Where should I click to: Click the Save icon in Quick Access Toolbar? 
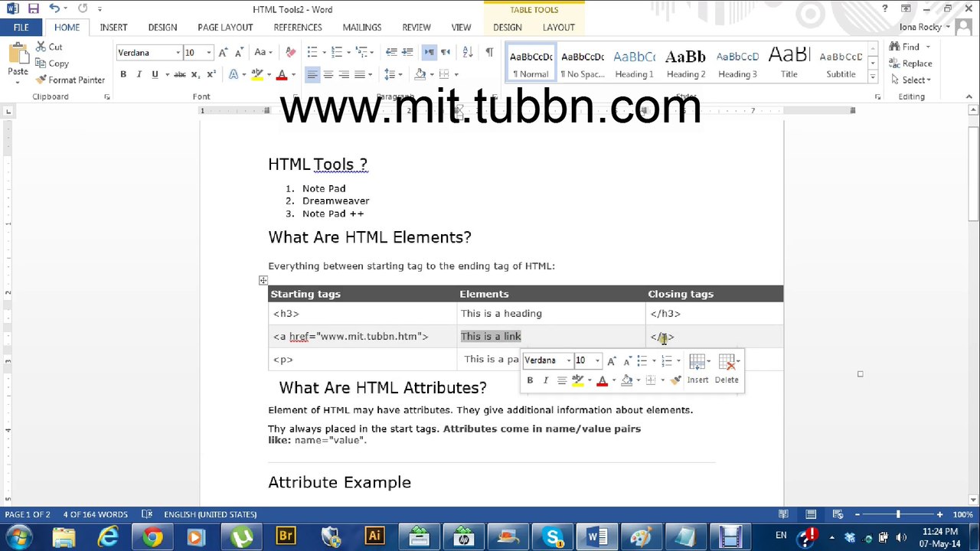click(x=33, y=9)
